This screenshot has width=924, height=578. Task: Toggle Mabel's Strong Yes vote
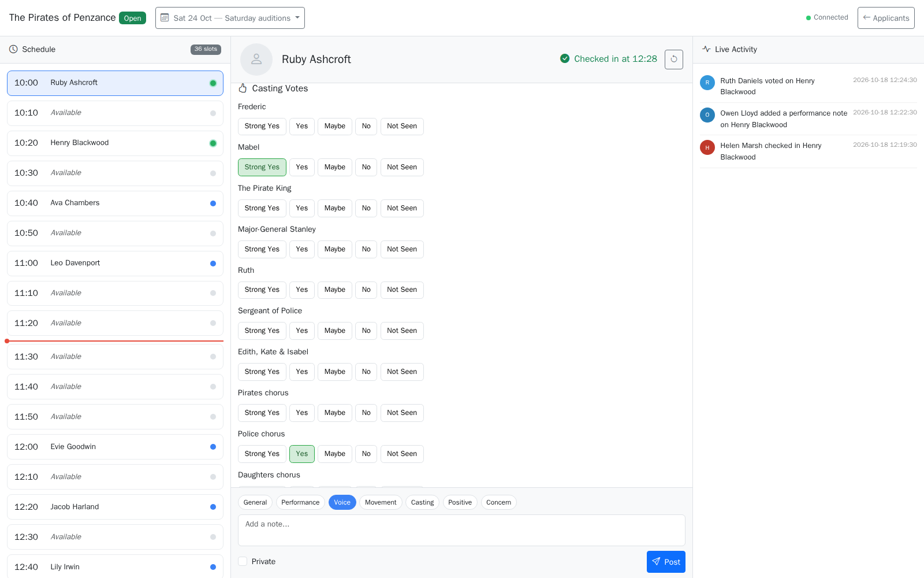pos(262,167)
